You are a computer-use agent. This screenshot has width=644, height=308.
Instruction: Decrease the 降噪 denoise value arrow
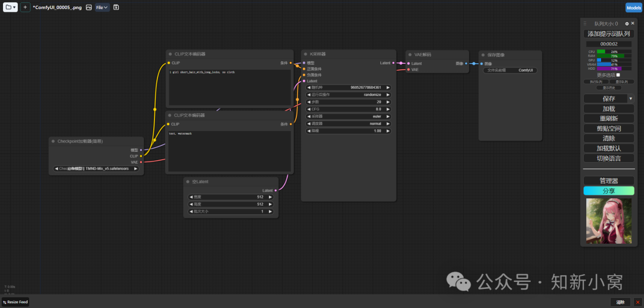click(x=308, y=131)
